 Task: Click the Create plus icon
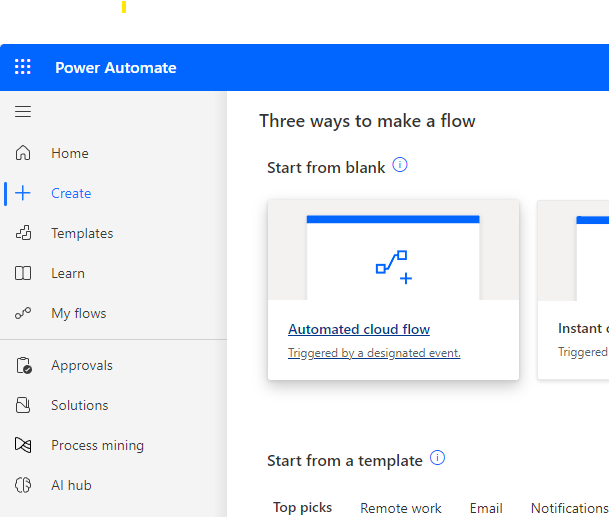(x=23, y=193)
